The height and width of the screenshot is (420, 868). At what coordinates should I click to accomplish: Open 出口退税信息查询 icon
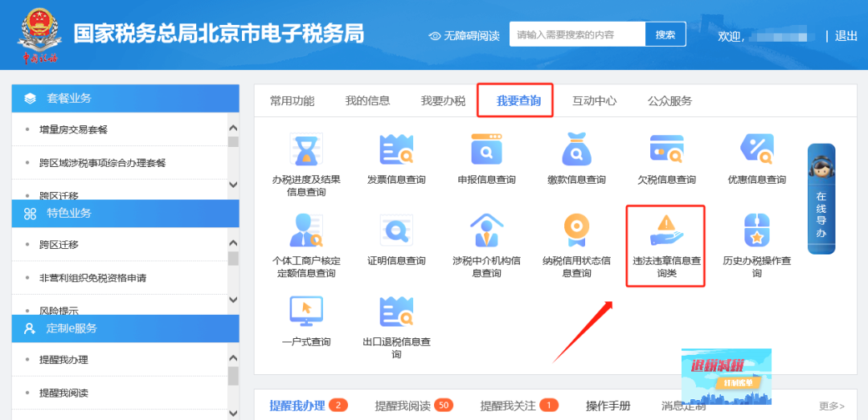[x=396, y=311]
